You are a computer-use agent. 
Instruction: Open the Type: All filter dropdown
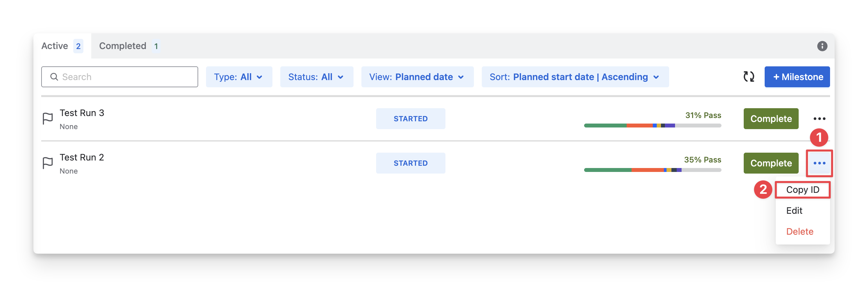pyautogui.click(x=238, y=77)
